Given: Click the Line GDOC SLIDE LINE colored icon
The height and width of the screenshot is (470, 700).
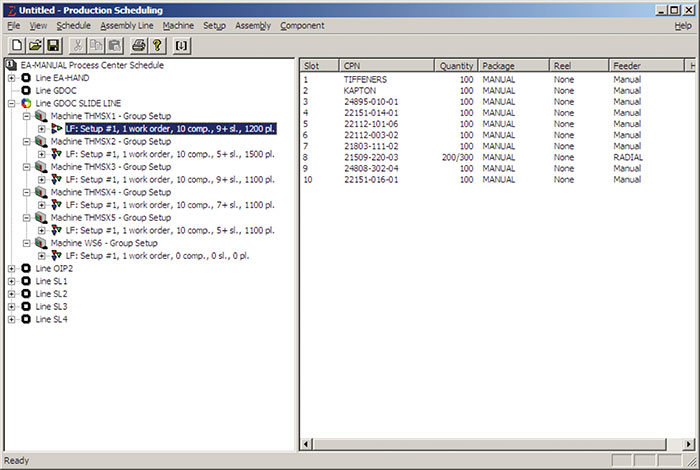Looking at the screenshot, I should coord(26,103).
